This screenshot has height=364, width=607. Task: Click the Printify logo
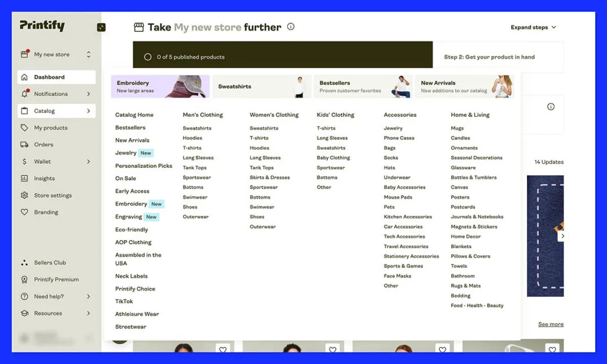tap(42, 26)
